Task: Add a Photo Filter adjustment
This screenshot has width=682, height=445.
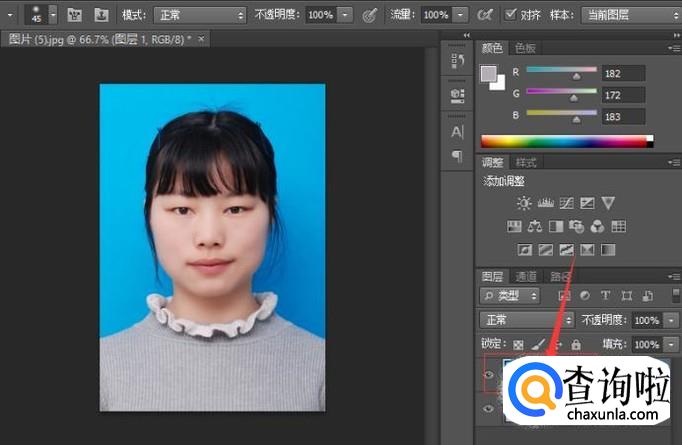Action: pyautogui.click(x=577, y=226)
